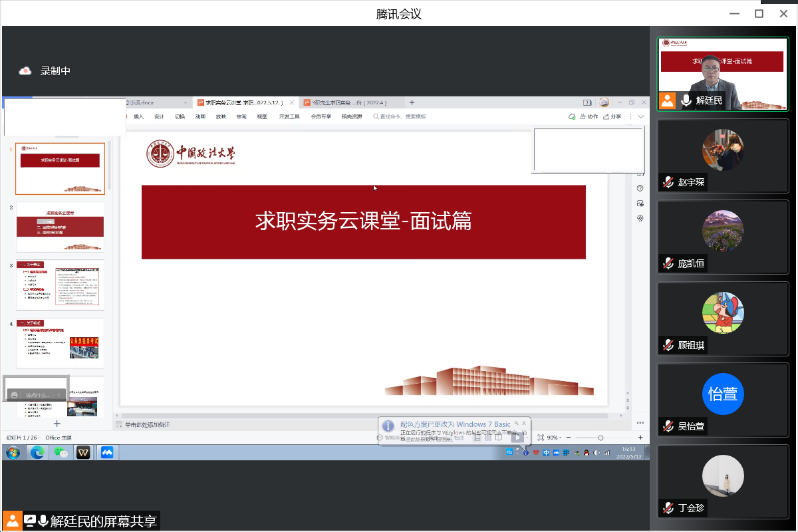Image resolution: width=798 pixels, height=532 pixels.
Task: Open the Windows Start menu
Action: point(13,453)
